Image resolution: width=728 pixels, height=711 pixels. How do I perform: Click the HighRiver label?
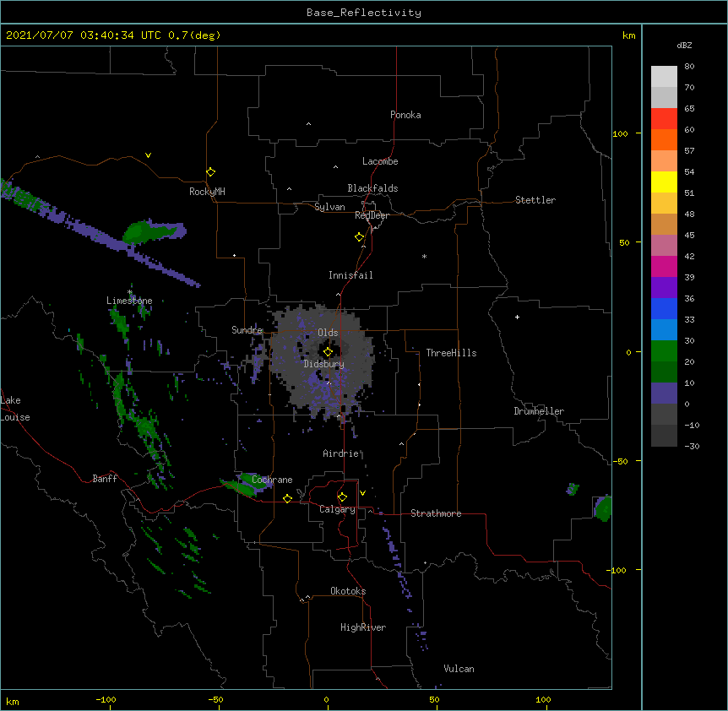[x=363, y=627]
